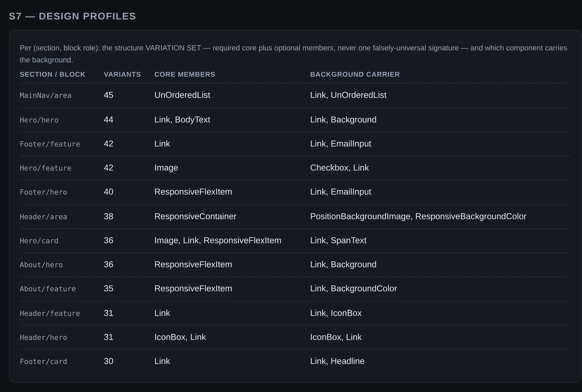Click the "BACKGROUND CARRIER" column header
The image size is (582, 392).
[x=355, y=74]
